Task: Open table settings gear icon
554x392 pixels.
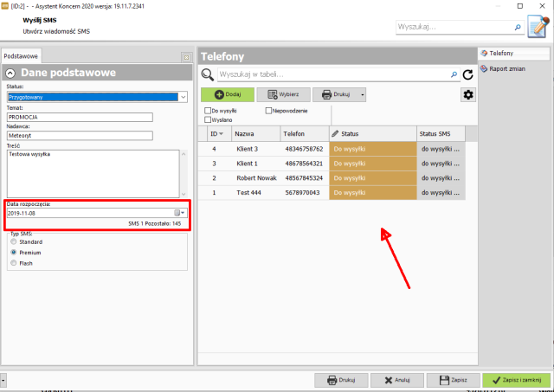Action: pos(468,94)
